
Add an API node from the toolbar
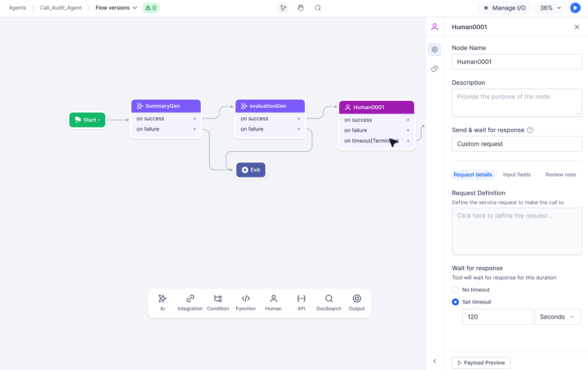[301, 302]
